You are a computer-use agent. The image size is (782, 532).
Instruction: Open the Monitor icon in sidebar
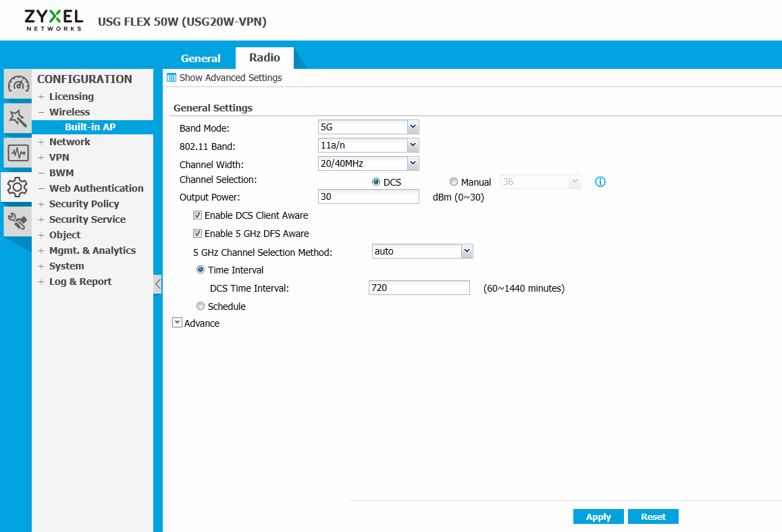click(18, 153)
